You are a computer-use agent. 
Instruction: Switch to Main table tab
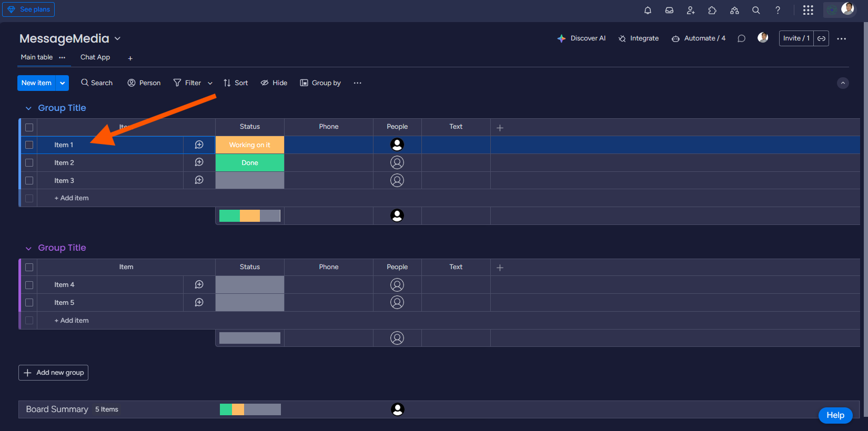pyautogui.click(x=36, y=57)
